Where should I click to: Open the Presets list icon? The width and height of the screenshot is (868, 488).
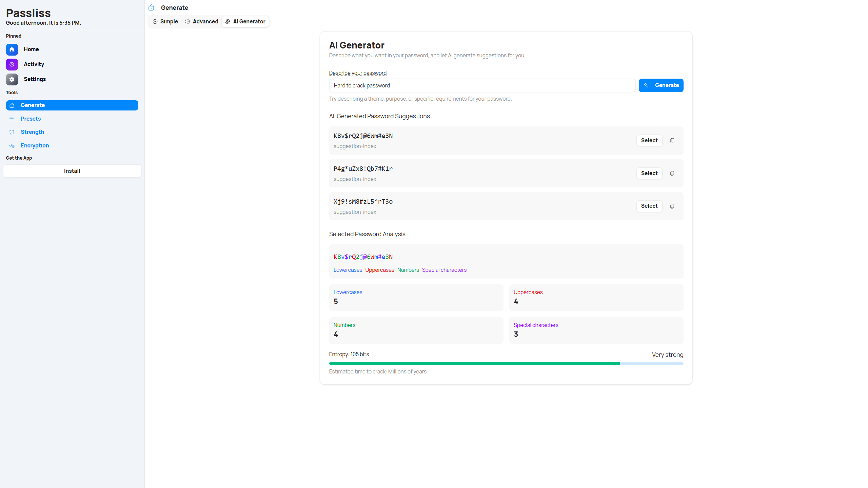(12, 119)
